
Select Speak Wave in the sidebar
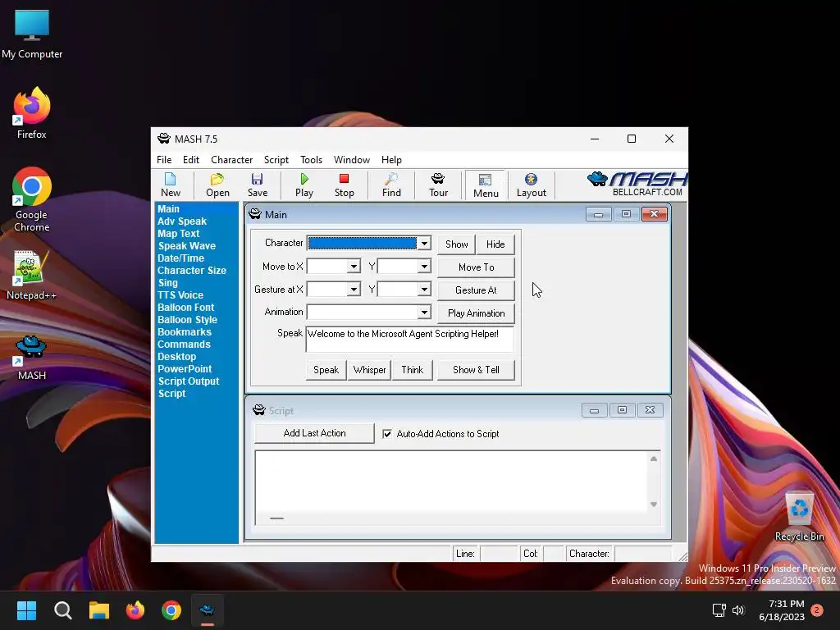click(186, 246)
